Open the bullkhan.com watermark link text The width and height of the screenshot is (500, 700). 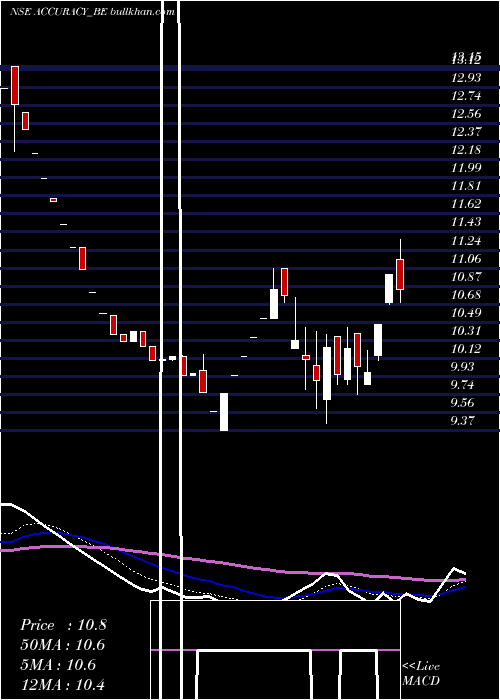(142, 12)
